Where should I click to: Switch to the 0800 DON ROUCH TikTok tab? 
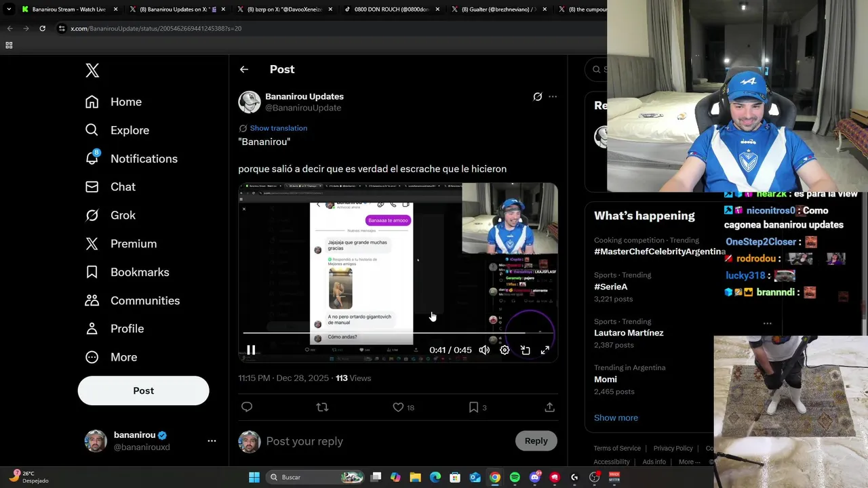click(x=393, y=9)
